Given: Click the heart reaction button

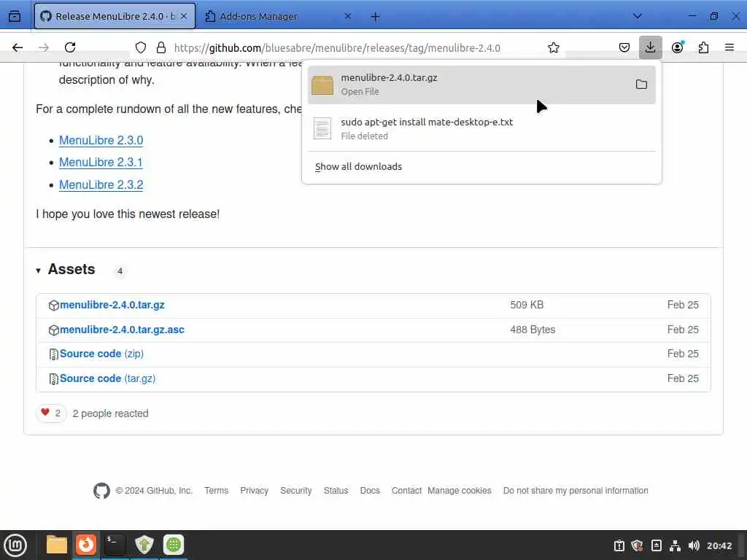Looking at the screenshot, I should coord(51,413).
